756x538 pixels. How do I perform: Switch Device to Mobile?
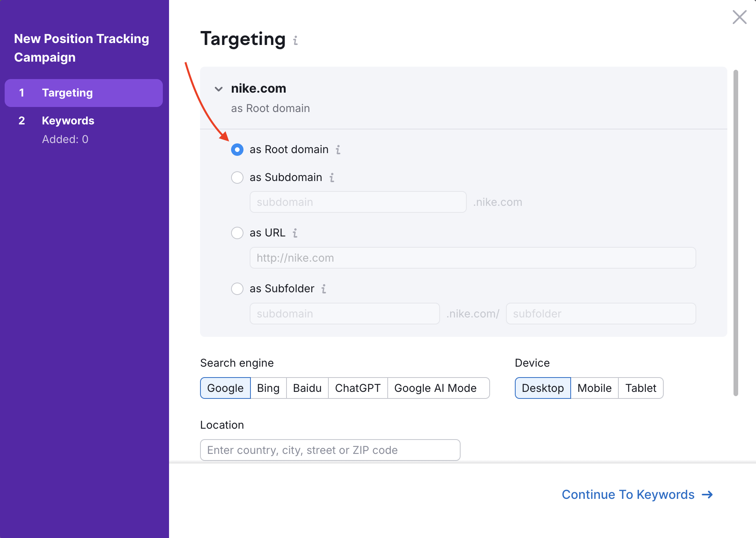pos(594,388)
